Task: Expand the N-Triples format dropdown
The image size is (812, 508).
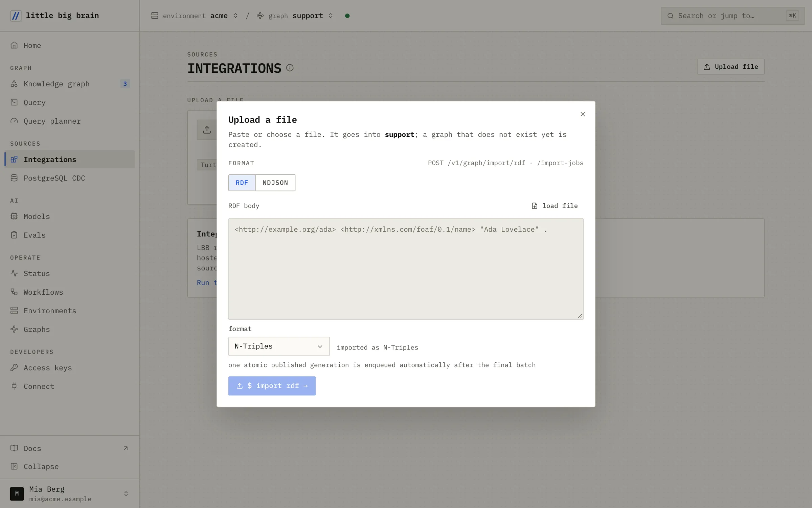Action: point(279,346)
